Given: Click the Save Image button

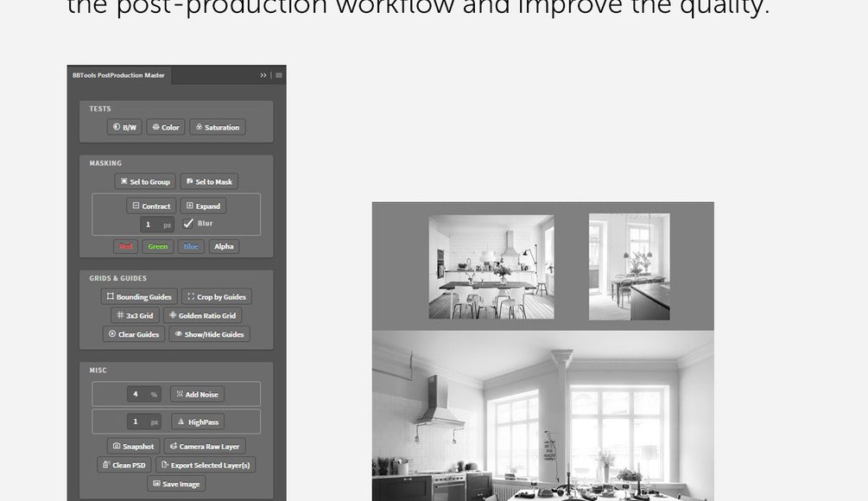Looking at the screenshot, I should [x=175, y=484].
